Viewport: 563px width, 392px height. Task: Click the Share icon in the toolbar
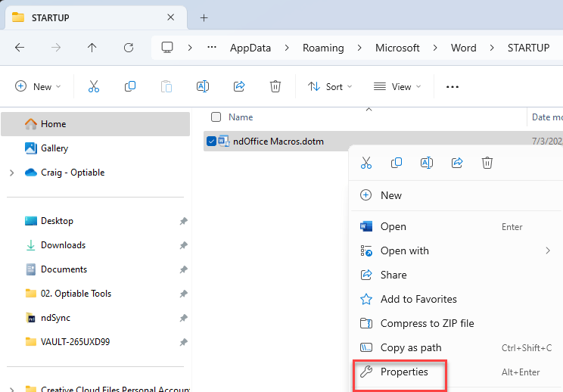click(x=239, y=86)
